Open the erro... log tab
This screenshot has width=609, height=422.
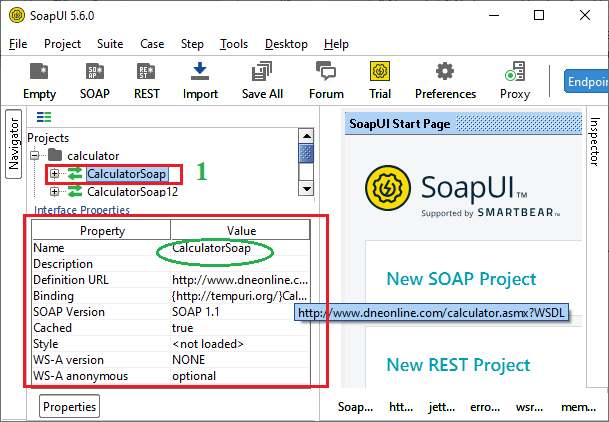point(485,407)
